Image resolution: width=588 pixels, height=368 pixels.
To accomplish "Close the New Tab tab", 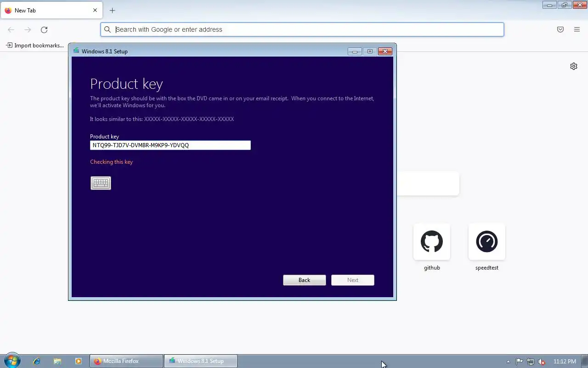I will (95, 10).
